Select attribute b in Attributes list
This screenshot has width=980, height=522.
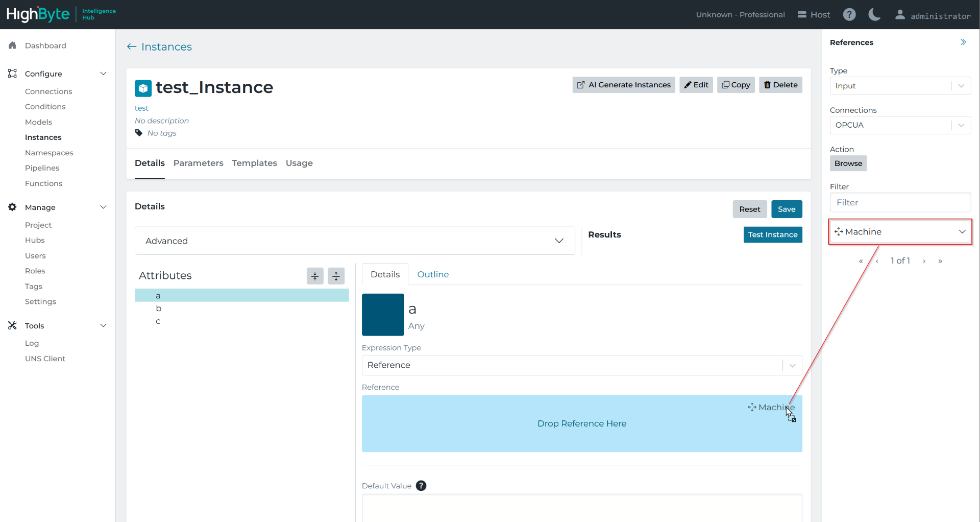click(159, 309)
